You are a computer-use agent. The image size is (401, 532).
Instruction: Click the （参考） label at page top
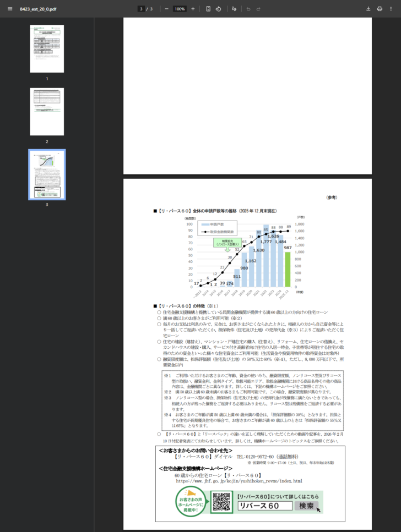point(332,197)
